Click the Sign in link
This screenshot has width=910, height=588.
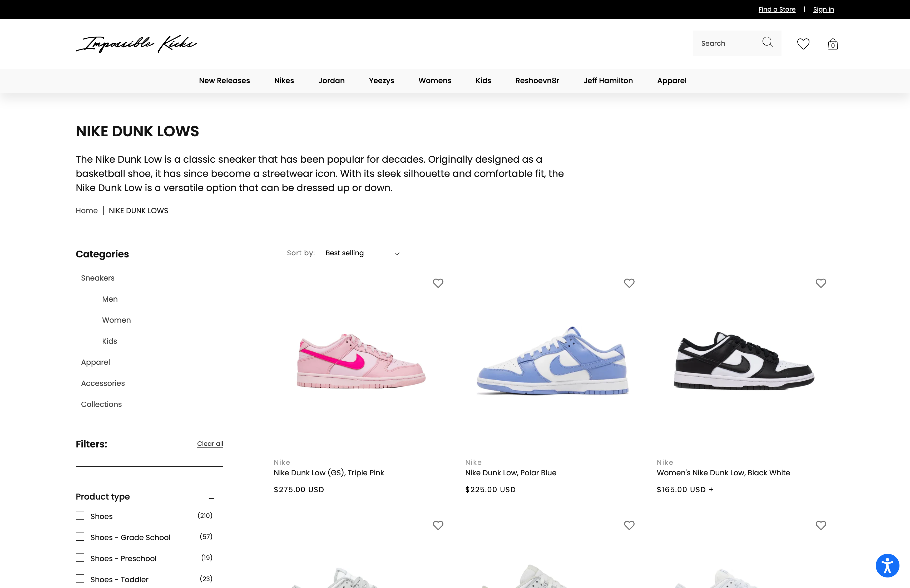click(x=823, y=9)
